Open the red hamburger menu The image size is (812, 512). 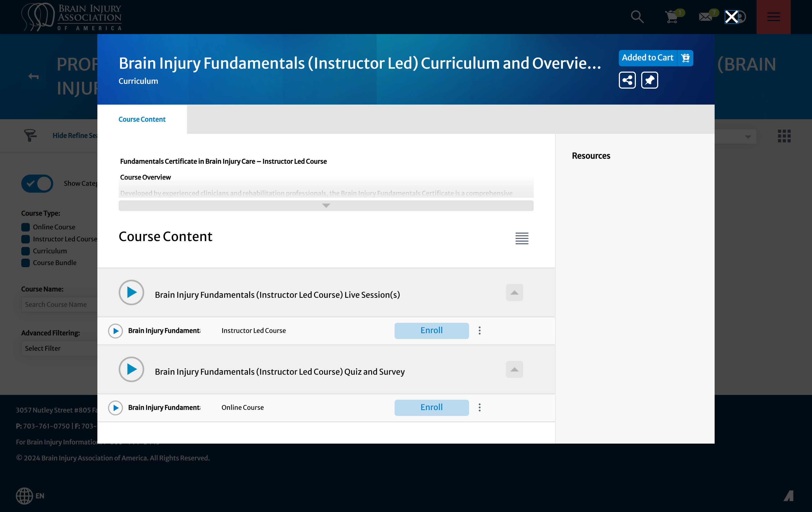pyautogui.click(x=773, y=17)
